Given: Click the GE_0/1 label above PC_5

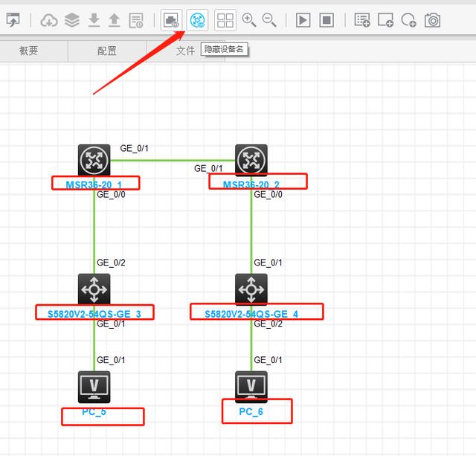Looking at the screenshot, I should pos(111,360).
